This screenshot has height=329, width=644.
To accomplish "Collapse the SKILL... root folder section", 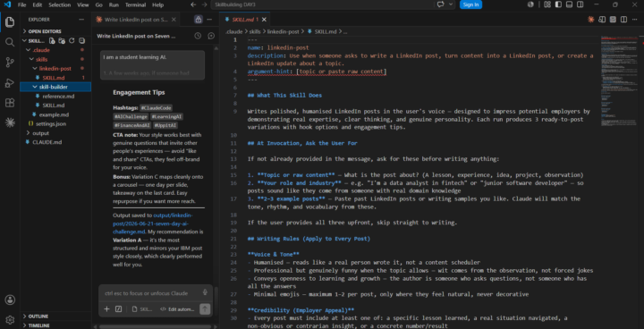I will click(x=35, y=40).
